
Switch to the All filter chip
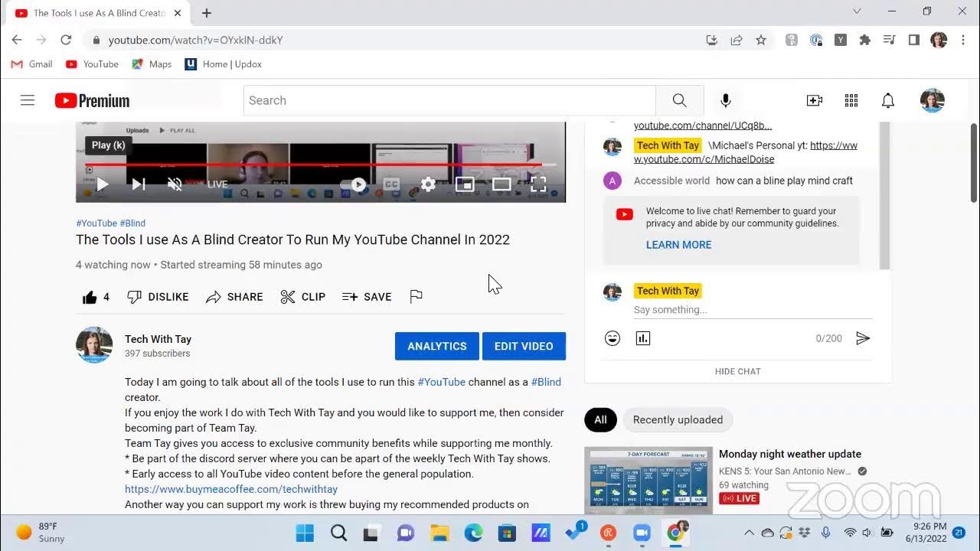click(x=600, y=419)
